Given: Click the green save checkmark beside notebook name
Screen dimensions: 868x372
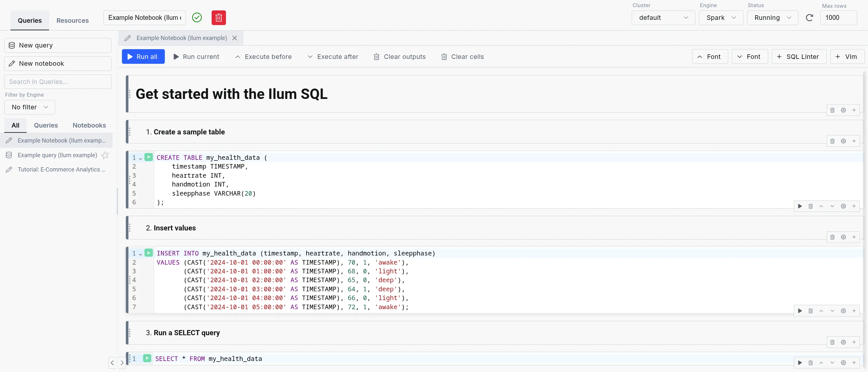Looking at the screenshot, I should click(x=197, y=18).
